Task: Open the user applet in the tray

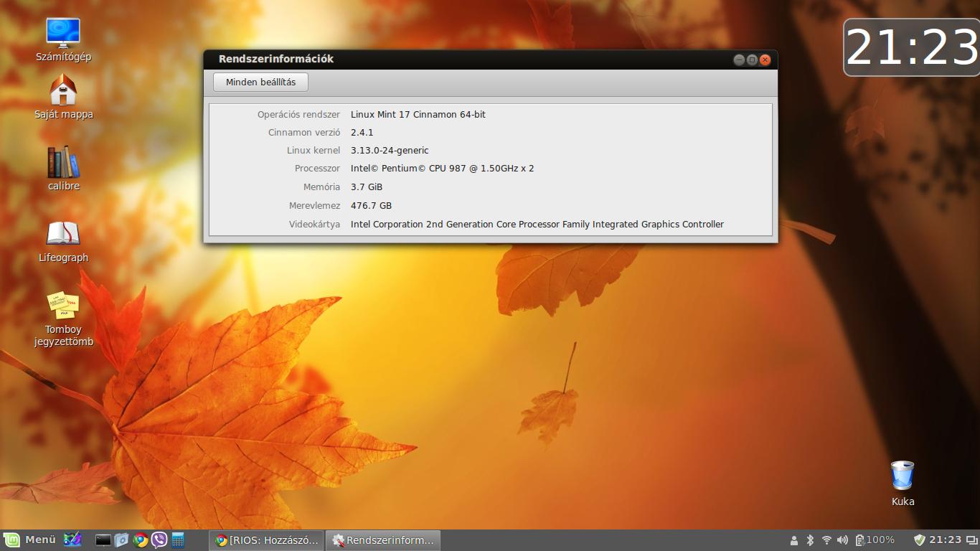Action: click(x=794, y=540)
